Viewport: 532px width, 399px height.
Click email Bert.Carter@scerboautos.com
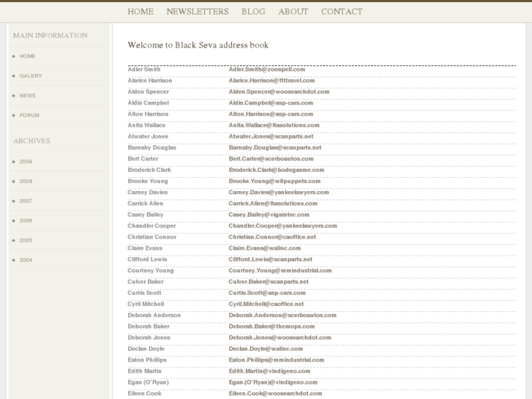pos(271,159)
